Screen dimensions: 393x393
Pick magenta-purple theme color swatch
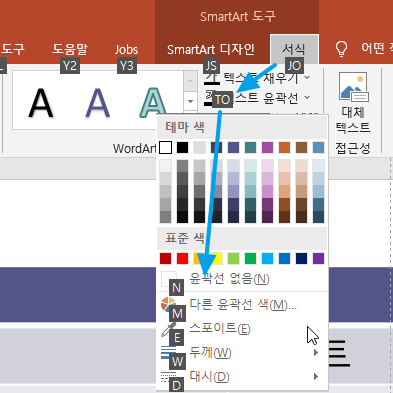[x=267, y=147]
